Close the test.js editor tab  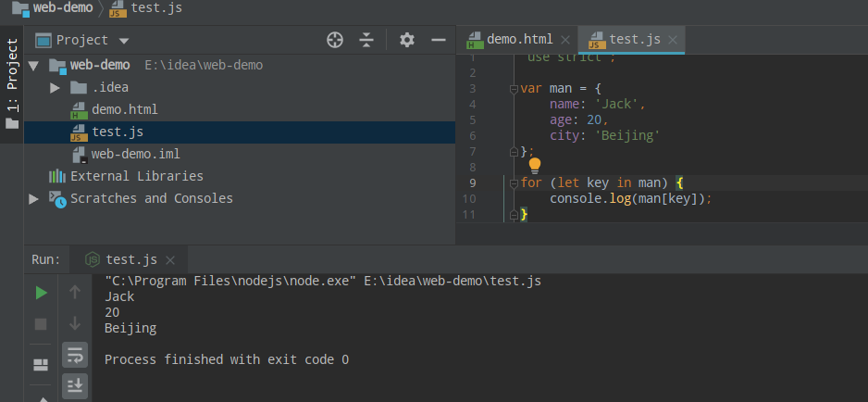[673, 40]
